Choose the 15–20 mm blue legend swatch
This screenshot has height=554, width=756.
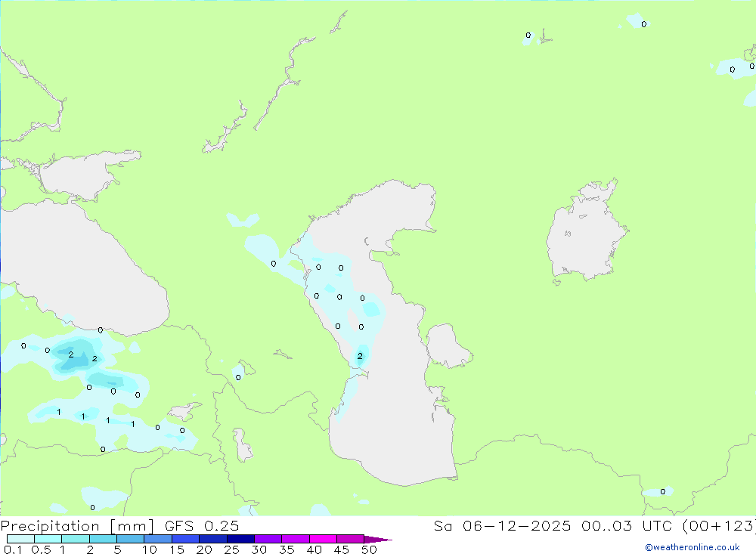(x=185, y=539)
